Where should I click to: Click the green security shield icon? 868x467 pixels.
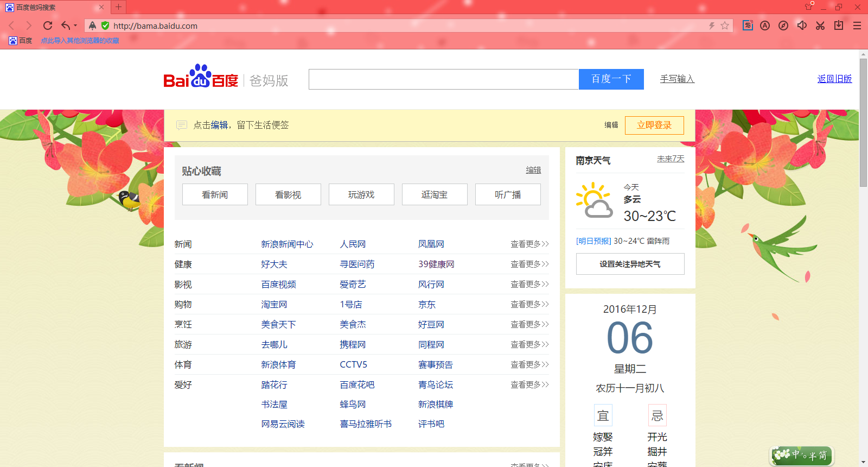click(x=105, y=26)
